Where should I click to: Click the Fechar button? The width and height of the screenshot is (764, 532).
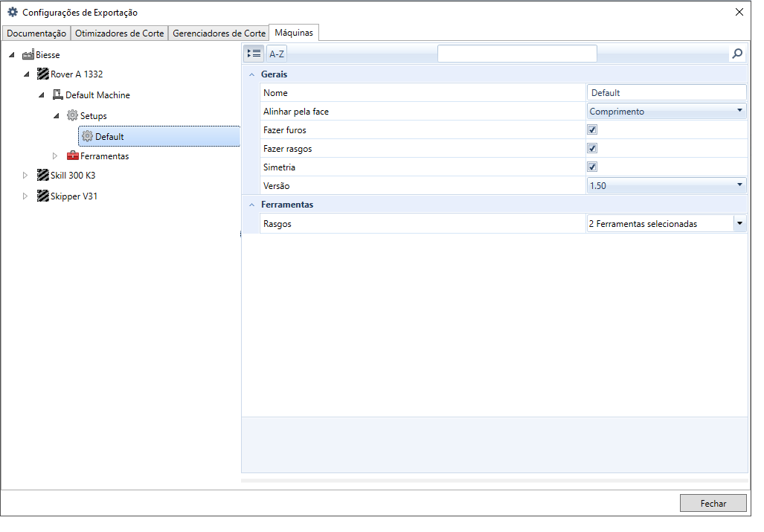713,503
